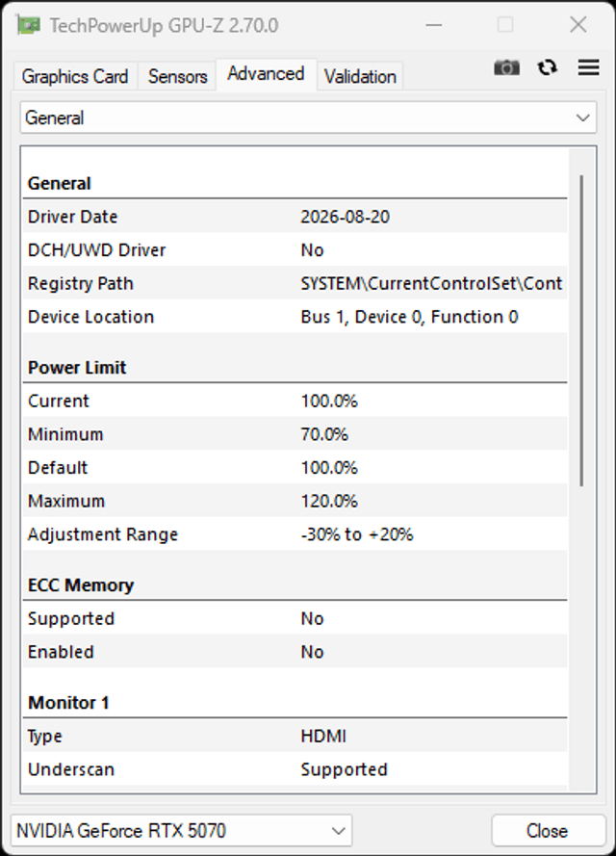Image resolution: width=616 pixels, height=856 pixels.
Task: Open the General category dropdown
Action: [308, 117]
